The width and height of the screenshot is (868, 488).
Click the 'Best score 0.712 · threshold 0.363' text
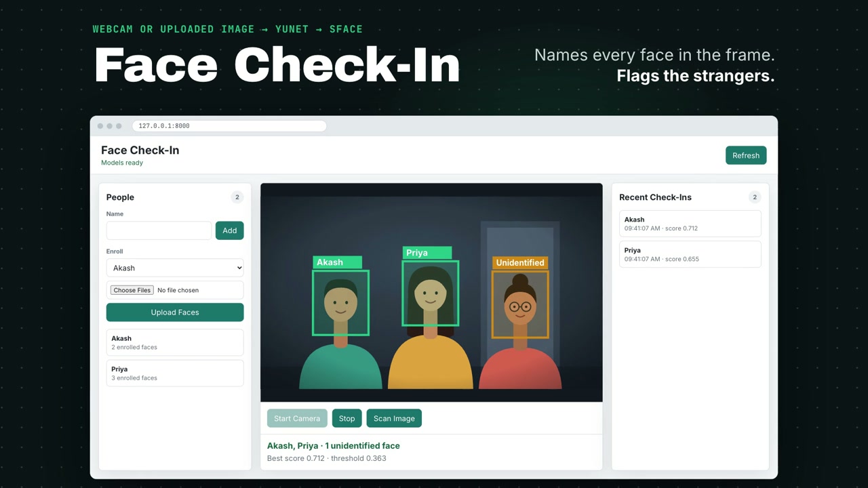(327, 458)
